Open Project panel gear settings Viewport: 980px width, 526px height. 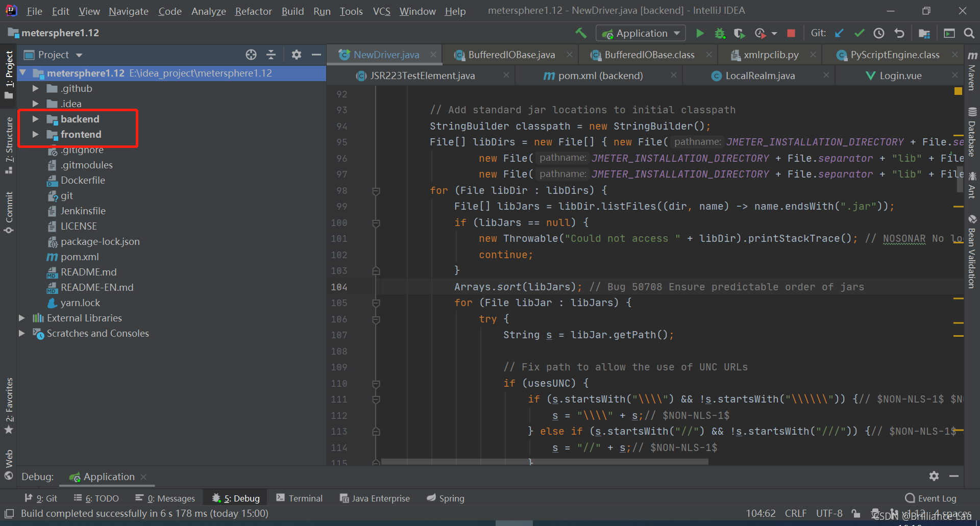click(296, 55)
